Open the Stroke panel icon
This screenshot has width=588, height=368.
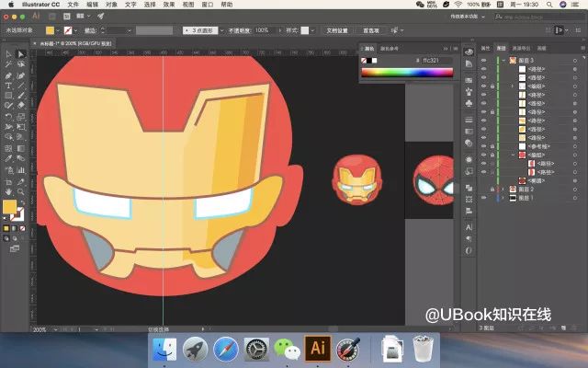tap(469, 120)
